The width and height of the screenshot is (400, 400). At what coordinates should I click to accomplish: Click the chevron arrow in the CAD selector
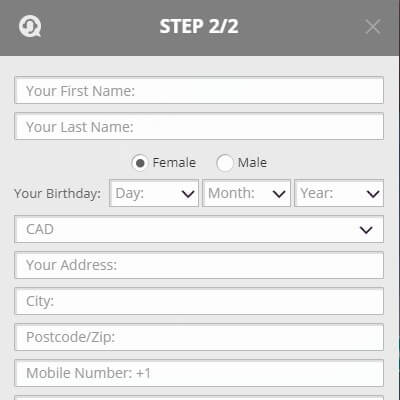tap(366, 230)
